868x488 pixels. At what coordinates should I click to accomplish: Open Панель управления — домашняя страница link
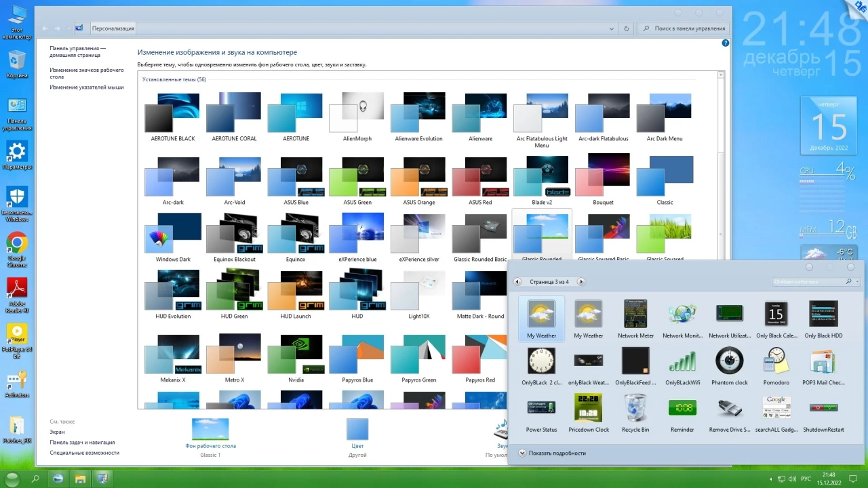point(77,52)
